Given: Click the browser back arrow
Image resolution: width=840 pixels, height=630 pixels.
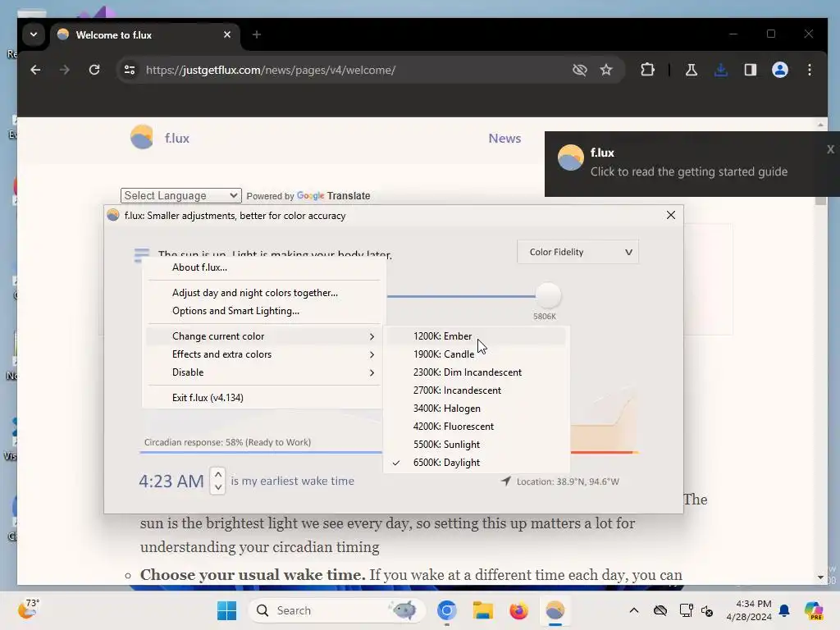Looking at the screenshot, I should [x=35, y=70].
